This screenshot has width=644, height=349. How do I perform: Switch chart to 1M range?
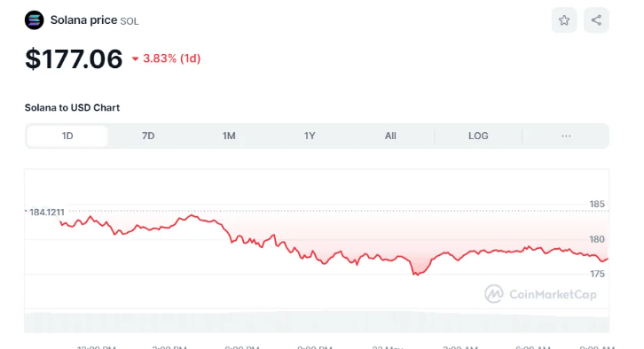pyautogui.click(x=229, y=136)
